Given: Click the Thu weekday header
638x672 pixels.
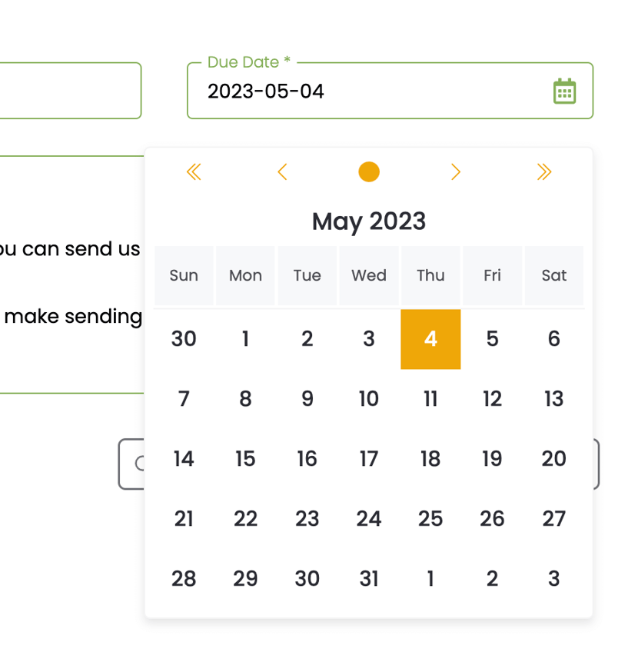Looking at the screenshot, I should 430,275.
